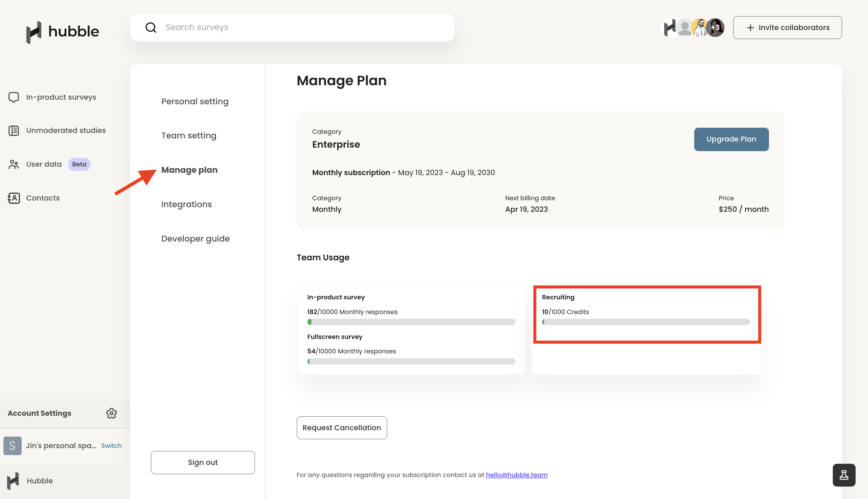Click the illustrated man avatar
This screenshot has height=499, width=868.
tap(700, 27)
